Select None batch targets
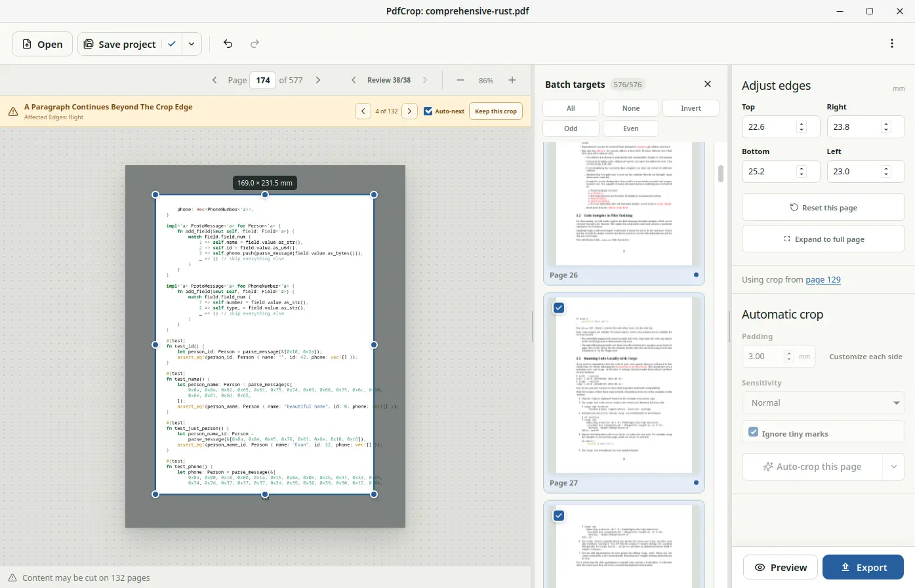This screenshot has width=915, height=588. tap(631, 108)
